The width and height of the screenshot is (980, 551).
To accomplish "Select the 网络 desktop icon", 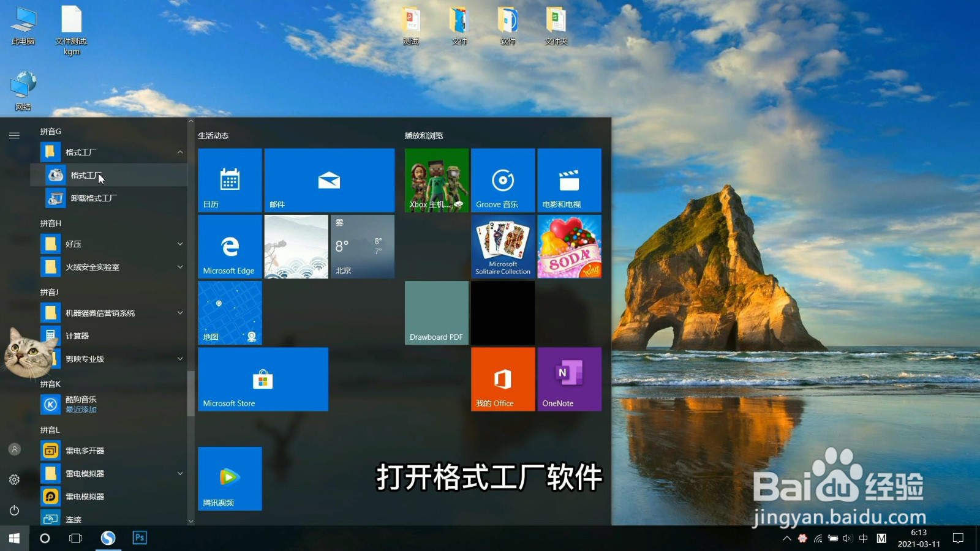I will click(x=23, y=91).
